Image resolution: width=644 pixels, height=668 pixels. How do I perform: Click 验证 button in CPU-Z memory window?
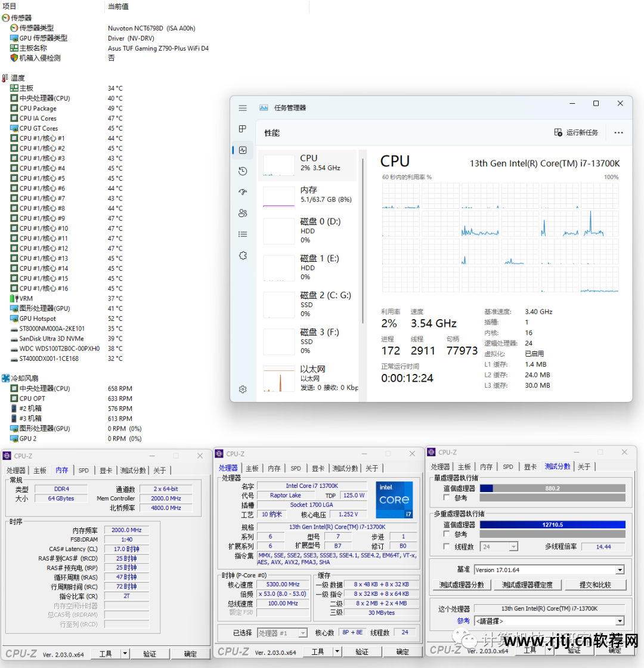point(150,654)
